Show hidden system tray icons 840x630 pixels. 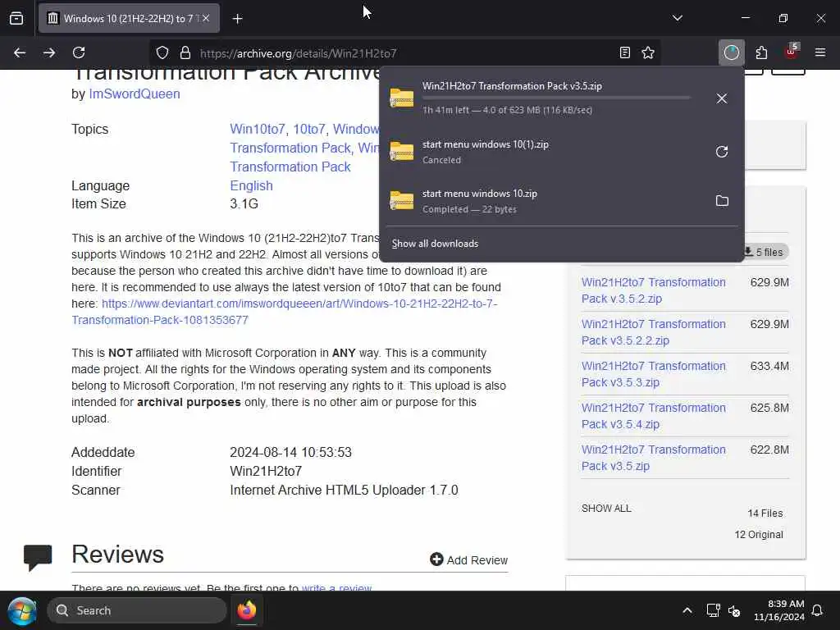[x=687, y=610]
